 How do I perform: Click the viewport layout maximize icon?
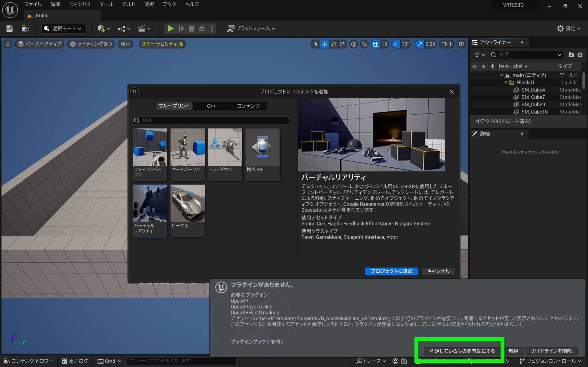click(x=461, y=44)
